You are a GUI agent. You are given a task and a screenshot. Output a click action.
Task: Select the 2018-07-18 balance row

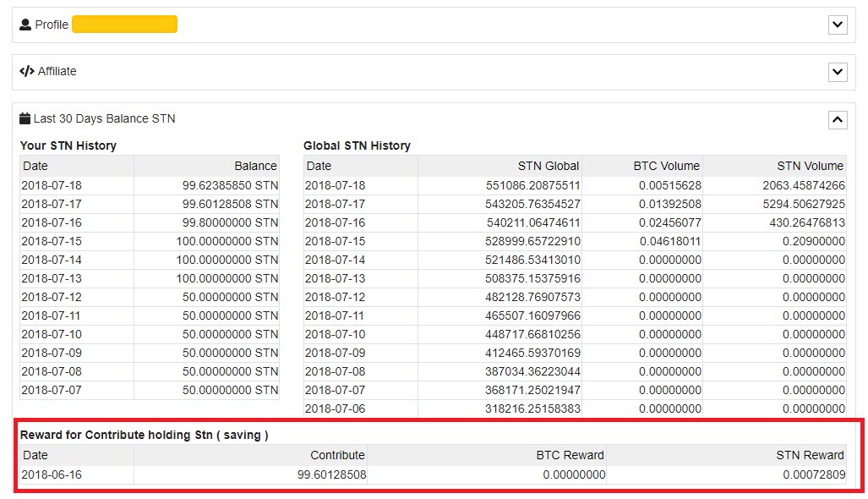152,184
